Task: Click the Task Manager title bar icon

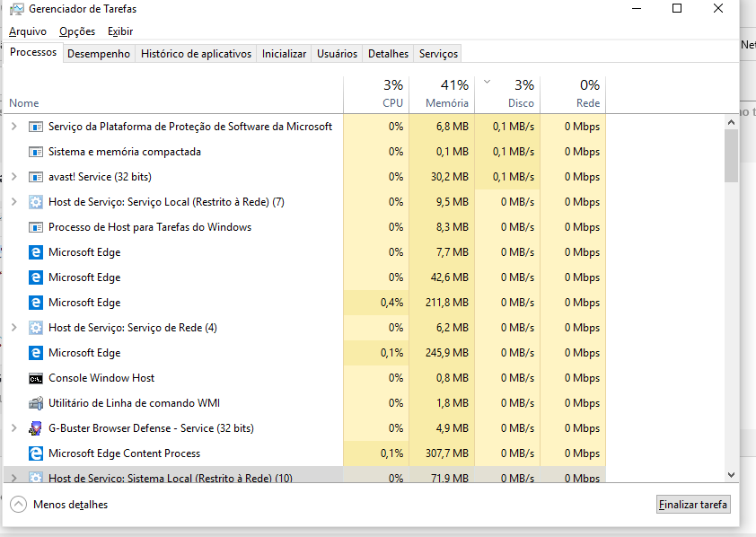Action: pos(16,9)
